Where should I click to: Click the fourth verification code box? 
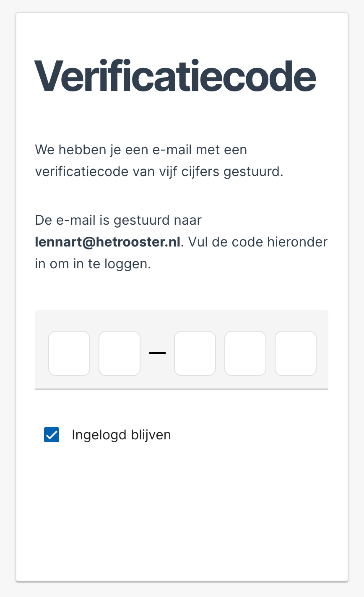tap(245, 353)
